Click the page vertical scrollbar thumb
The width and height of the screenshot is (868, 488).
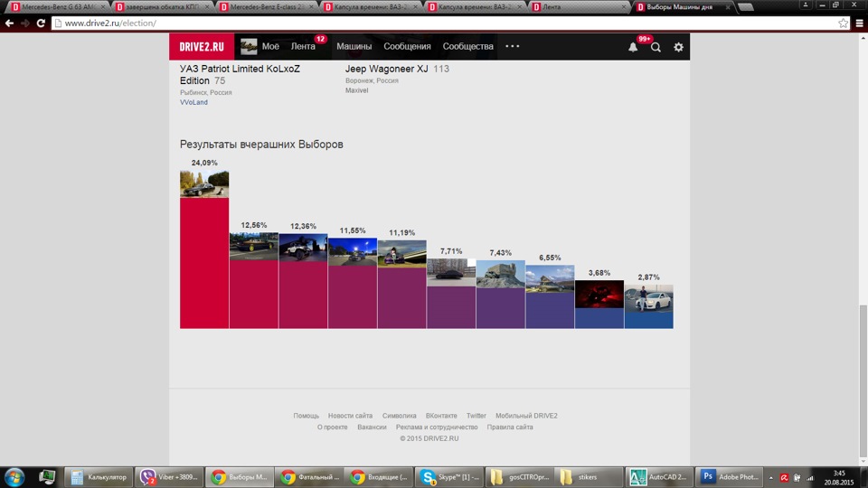(863, 381)
